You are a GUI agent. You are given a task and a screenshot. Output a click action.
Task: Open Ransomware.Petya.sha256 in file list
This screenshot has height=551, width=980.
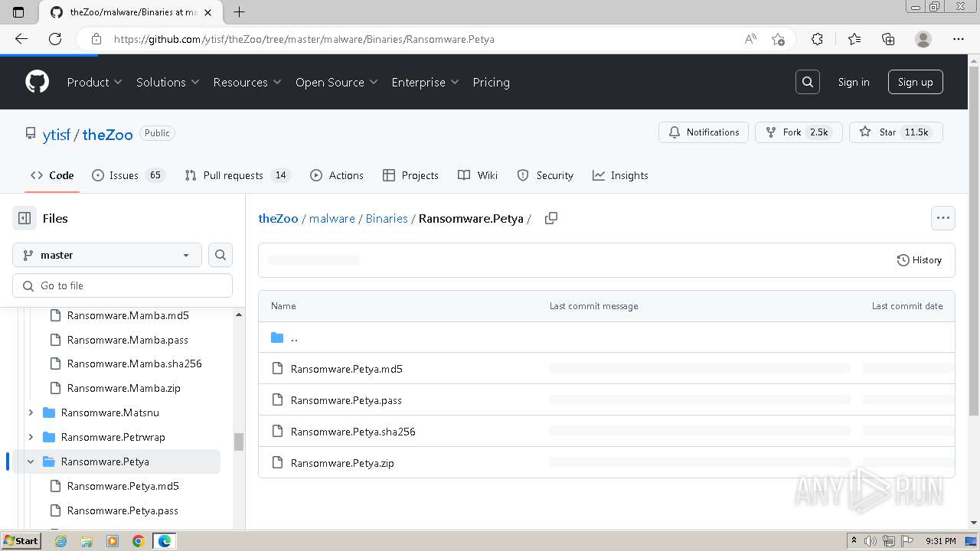353,432
